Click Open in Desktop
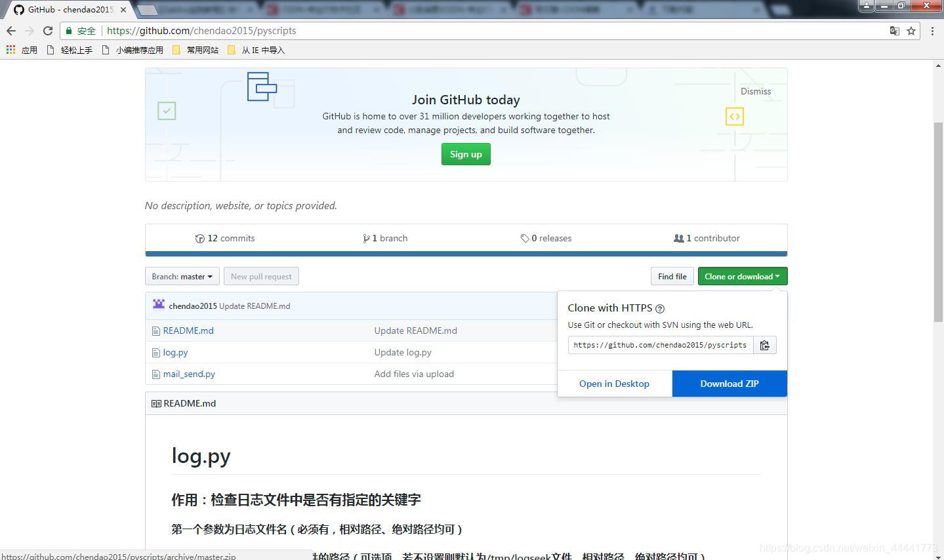This screenshot has width=944, height=560. coord(614,384)
